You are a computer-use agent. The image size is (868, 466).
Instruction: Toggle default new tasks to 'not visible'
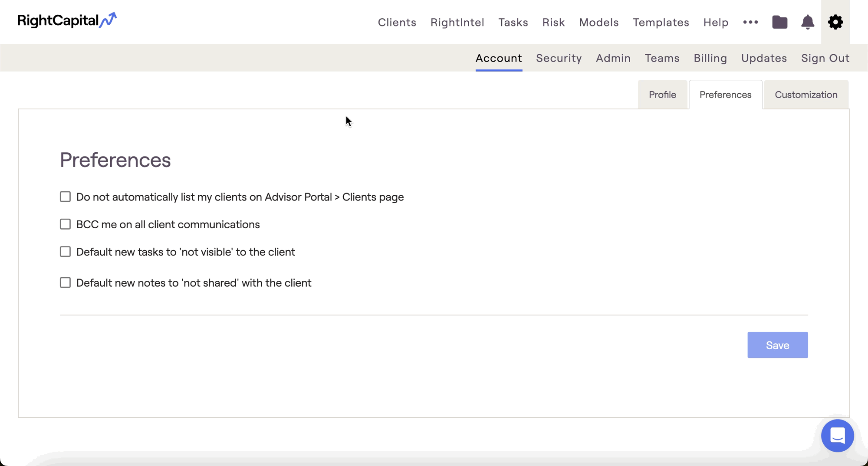point(65,252)
